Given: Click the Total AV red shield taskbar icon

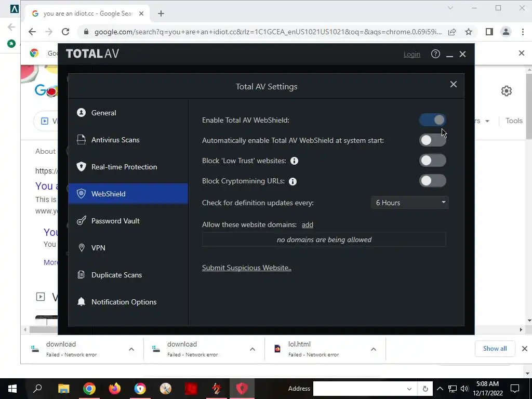Looking at the screenshot, I should click(242, 389).
